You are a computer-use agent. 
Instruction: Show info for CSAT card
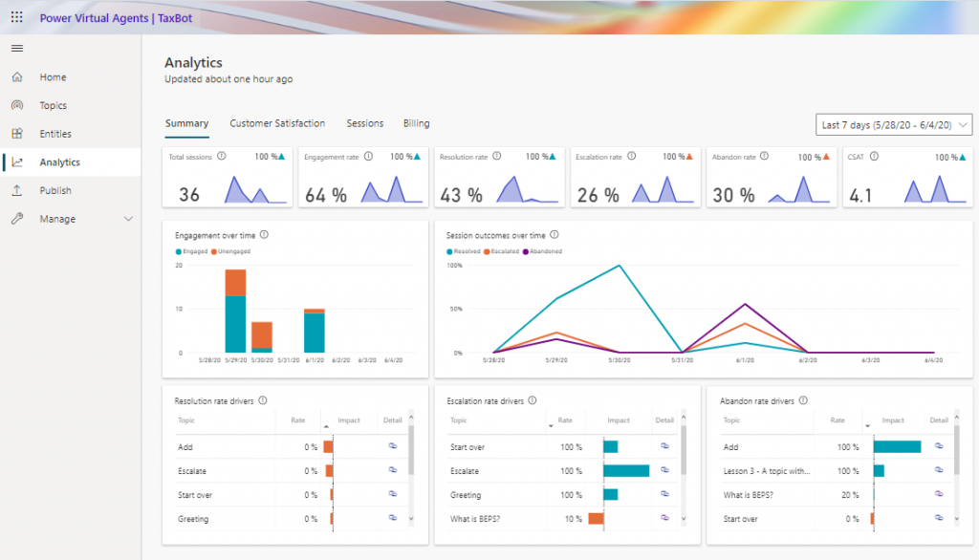[874, 156]
